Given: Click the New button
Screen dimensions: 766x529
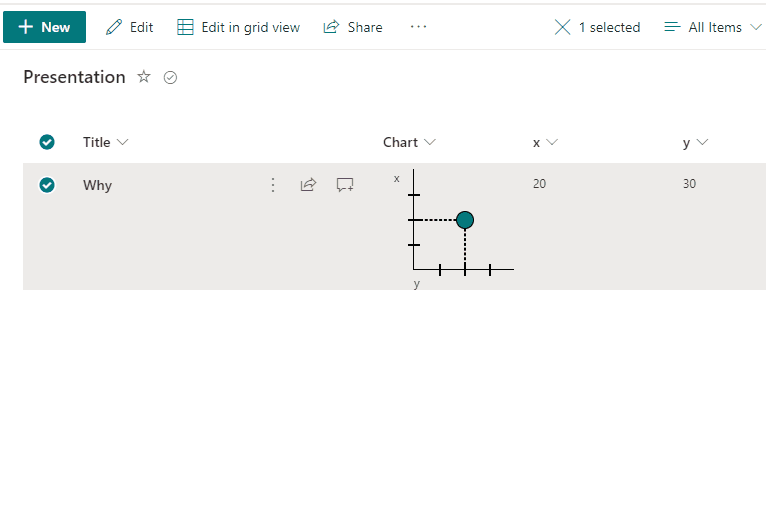Looking at the screenshot, I should coord(44,27).
